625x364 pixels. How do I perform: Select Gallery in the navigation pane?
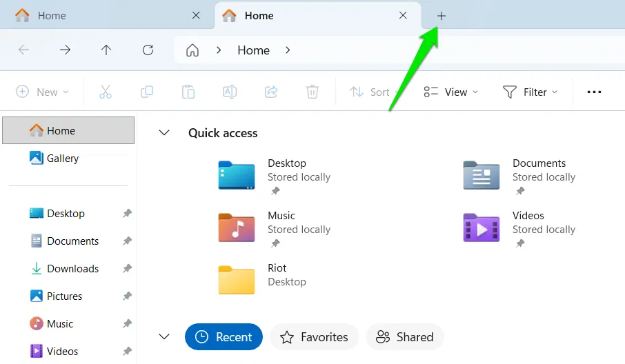point(62,159)
